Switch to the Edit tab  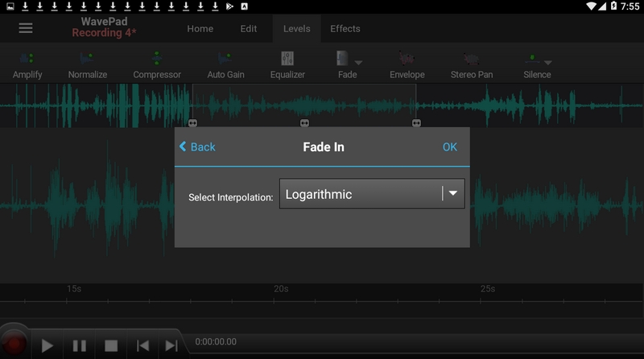(249, 29)
